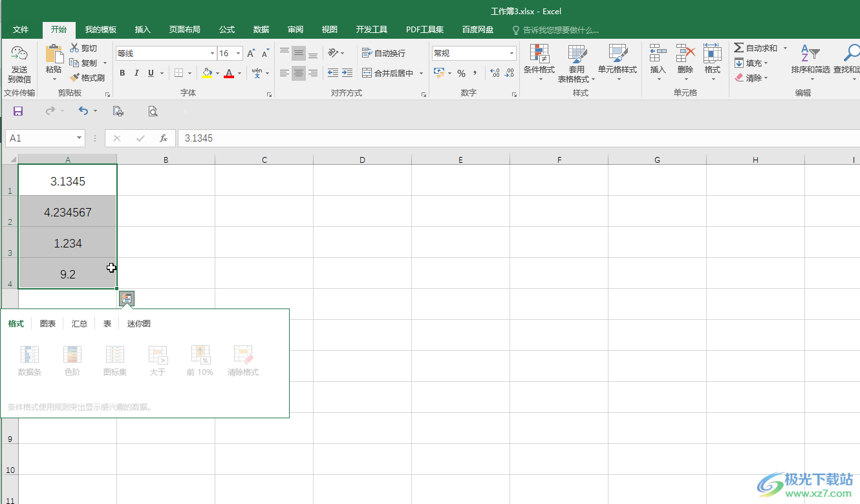Screen dimensions: 860x504
Task: Click 合并后居中 (Merge & Center) button
Action: tap(388, 73)
